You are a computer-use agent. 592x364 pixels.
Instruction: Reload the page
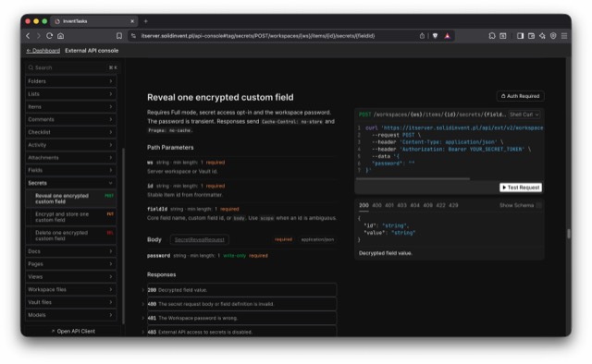coord(49,36)
